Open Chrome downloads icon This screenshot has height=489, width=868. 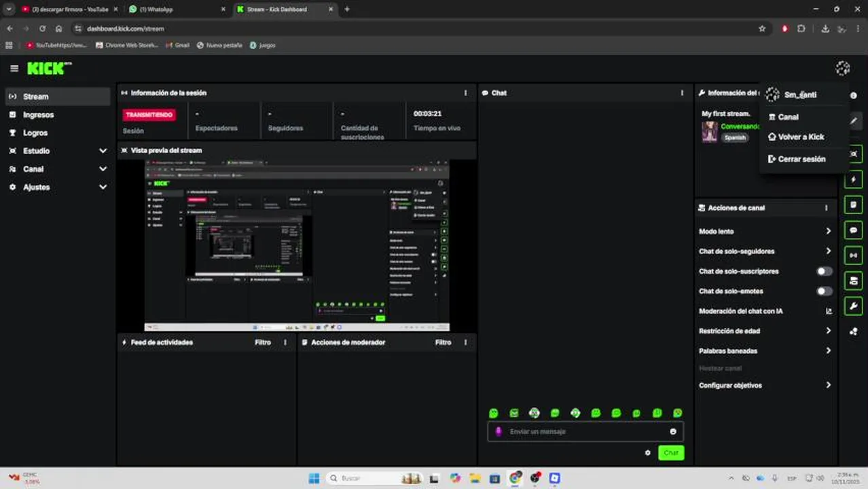click(x=825, y=29)
